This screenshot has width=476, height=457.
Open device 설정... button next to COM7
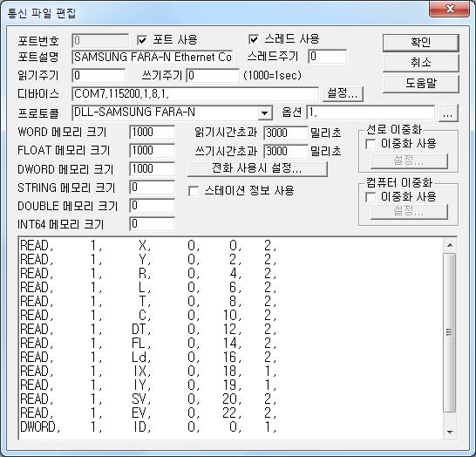(343, 93)
